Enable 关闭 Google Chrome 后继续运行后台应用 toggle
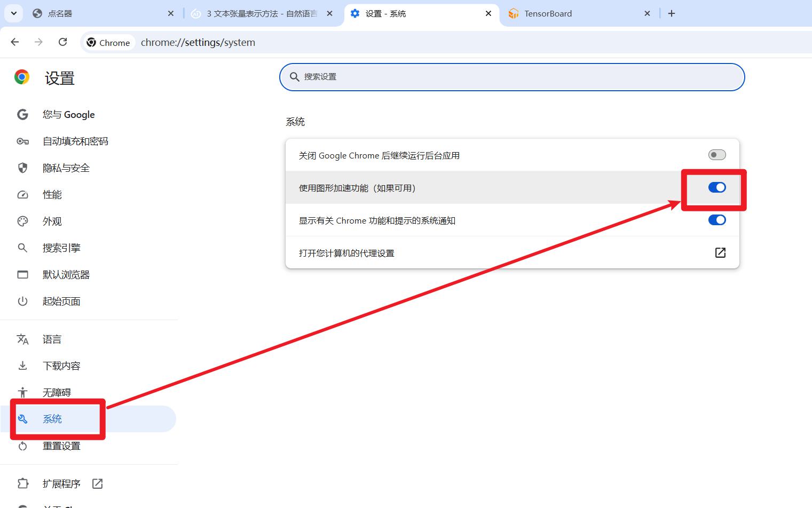Viewport: 812px width, 508px height. coord(717,155)
